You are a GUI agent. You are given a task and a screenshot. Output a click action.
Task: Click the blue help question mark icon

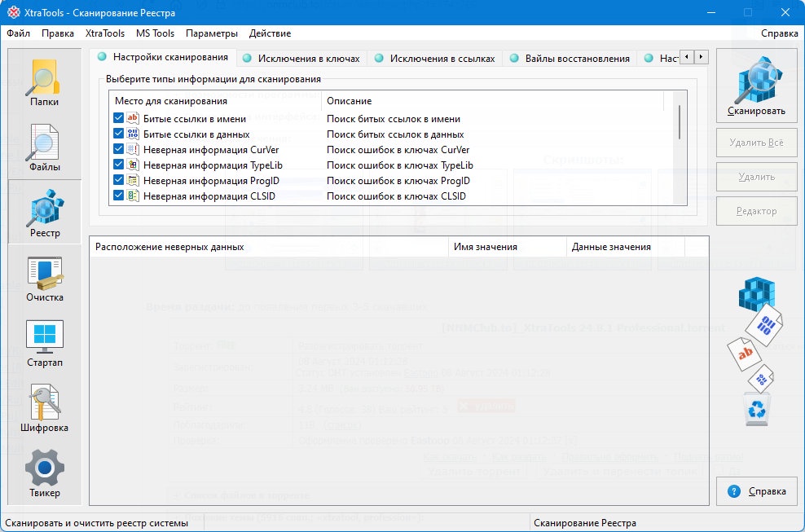point(734,491)
